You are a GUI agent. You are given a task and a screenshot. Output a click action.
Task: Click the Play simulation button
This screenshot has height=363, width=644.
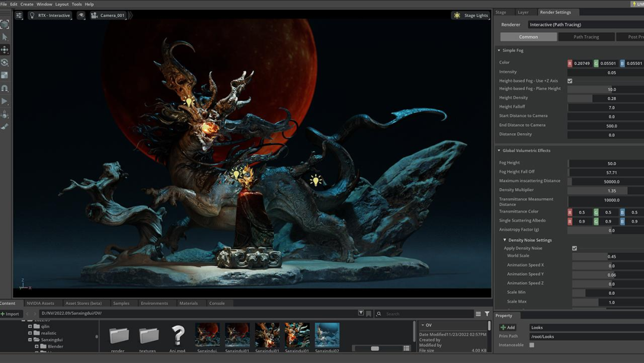pyautogui.click(x=5, y=101)
